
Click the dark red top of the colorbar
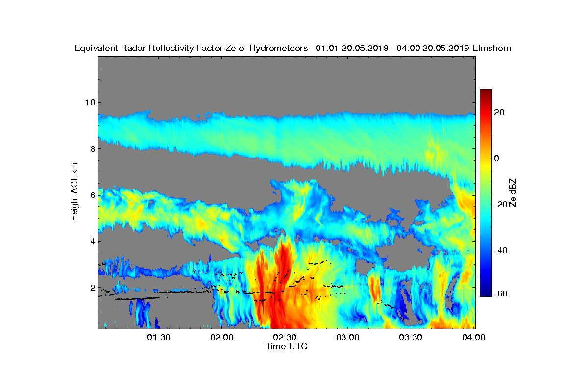coord(486,93)
